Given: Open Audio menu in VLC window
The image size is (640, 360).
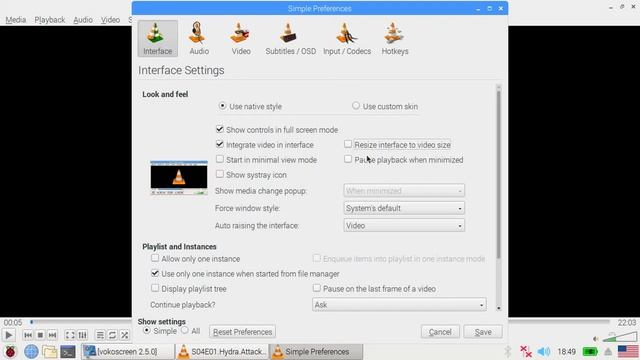Looking at the screenshot, I should tap(82, 20).
